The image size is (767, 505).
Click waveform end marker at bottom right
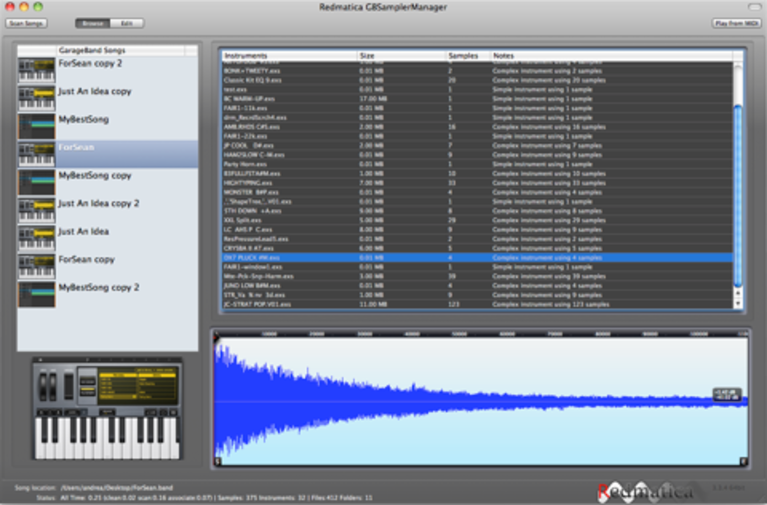tap(744, 461)
